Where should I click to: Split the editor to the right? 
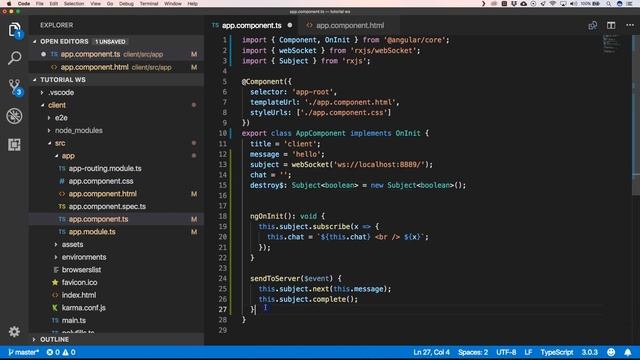(x=611, y=25)
